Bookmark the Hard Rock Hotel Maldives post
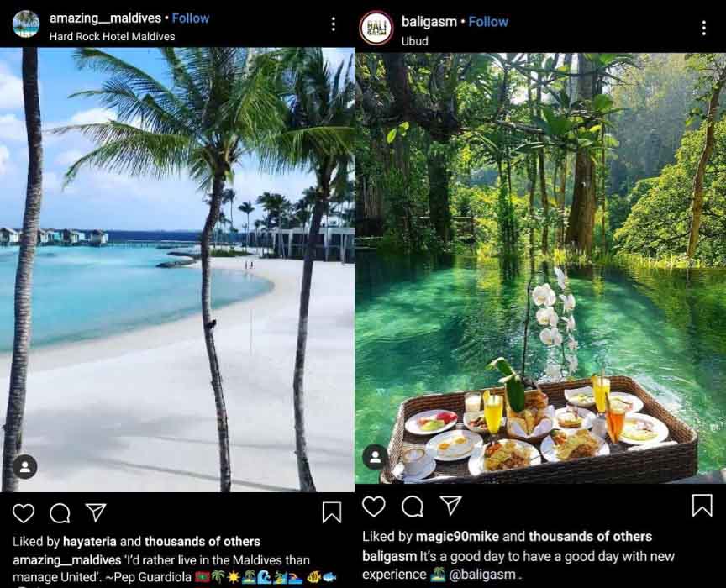 pos(332,512)
